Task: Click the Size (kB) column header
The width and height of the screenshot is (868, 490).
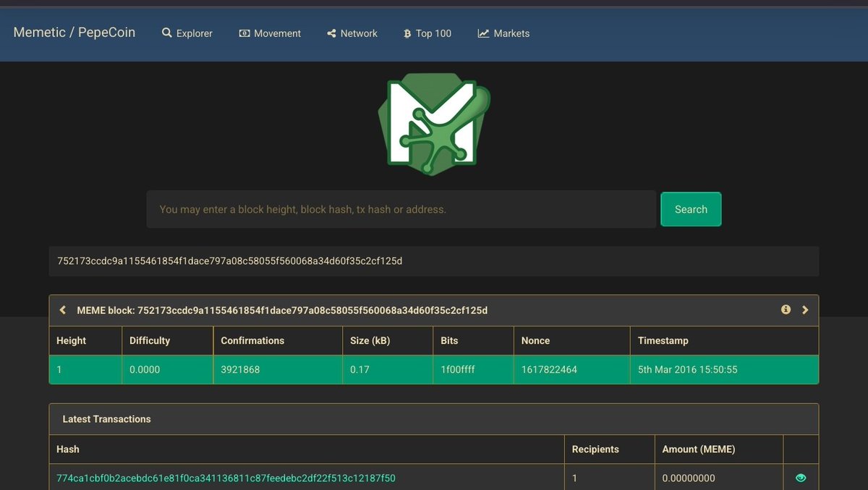Action: (370, 340)
